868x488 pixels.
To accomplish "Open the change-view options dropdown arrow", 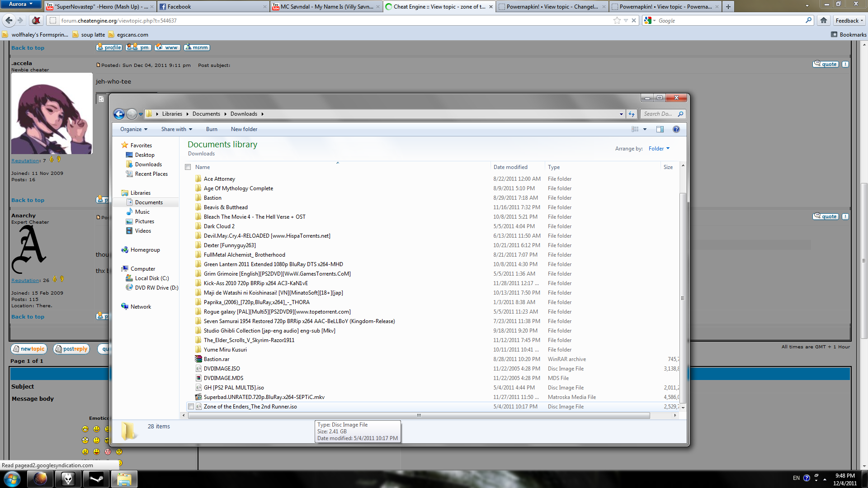I will point(645,129).
